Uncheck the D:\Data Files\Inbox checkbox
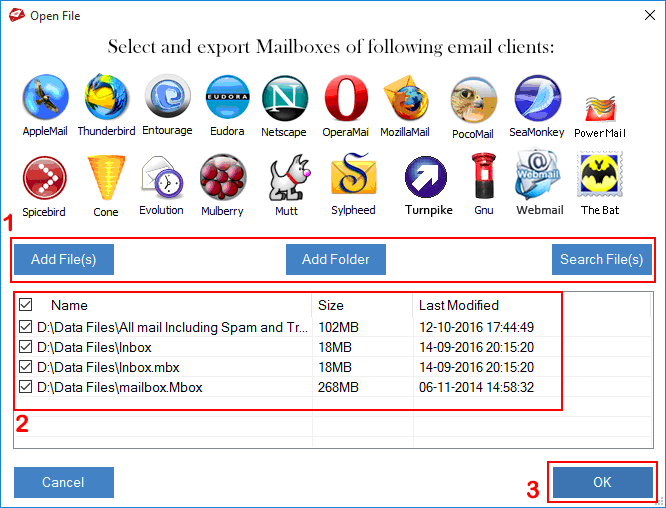Screen dimensions: 666x508 coord(25,347)
